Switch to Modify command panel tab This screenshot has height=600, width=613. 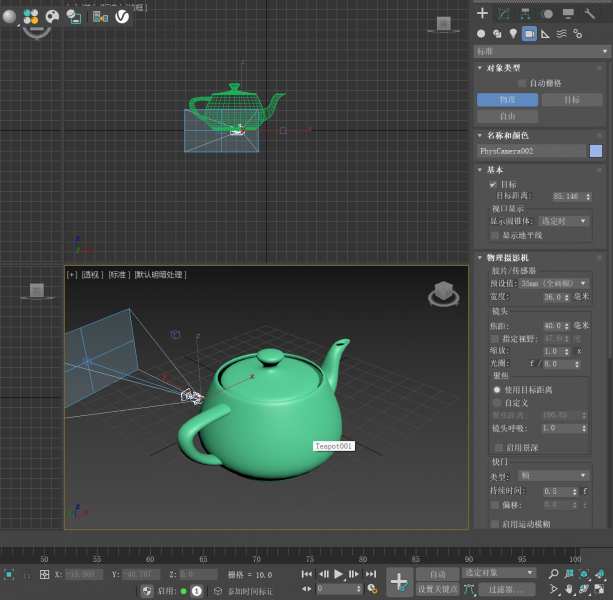(x=504, y=14)
